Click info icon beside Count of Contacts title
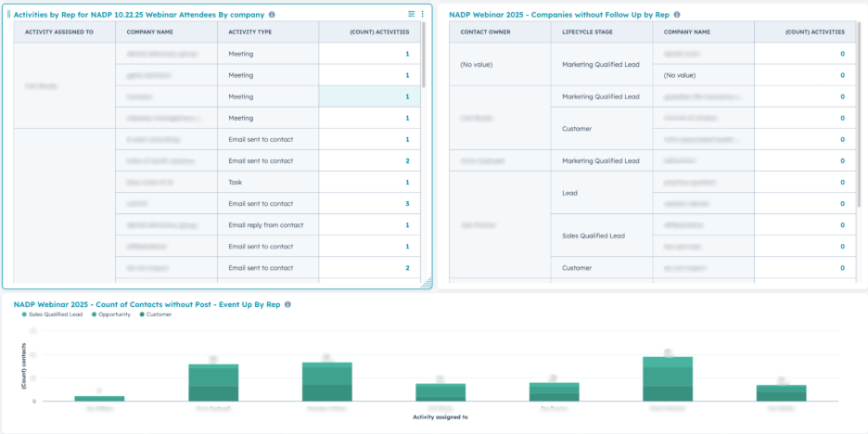The image size is (868, 434). 287,304
